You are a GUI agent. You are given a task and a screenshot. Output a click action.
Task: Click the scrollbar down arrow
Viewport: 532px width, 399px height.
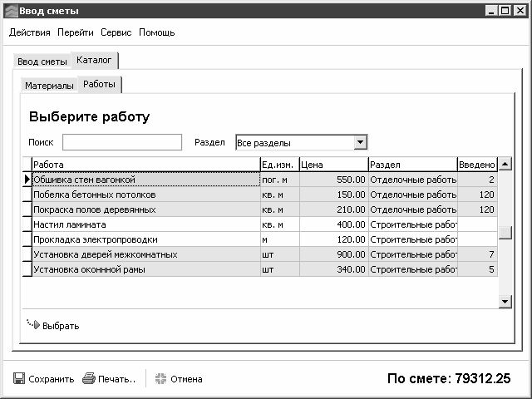pyautogui.click(x=505, y=301)
